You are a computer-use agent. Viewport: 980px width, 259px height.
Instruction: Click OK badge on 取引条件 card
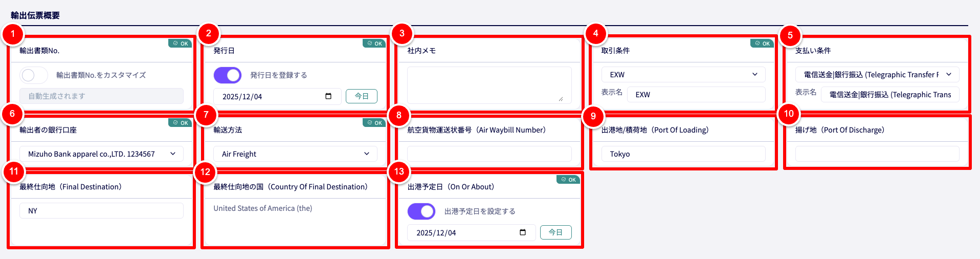click(762, 44)
